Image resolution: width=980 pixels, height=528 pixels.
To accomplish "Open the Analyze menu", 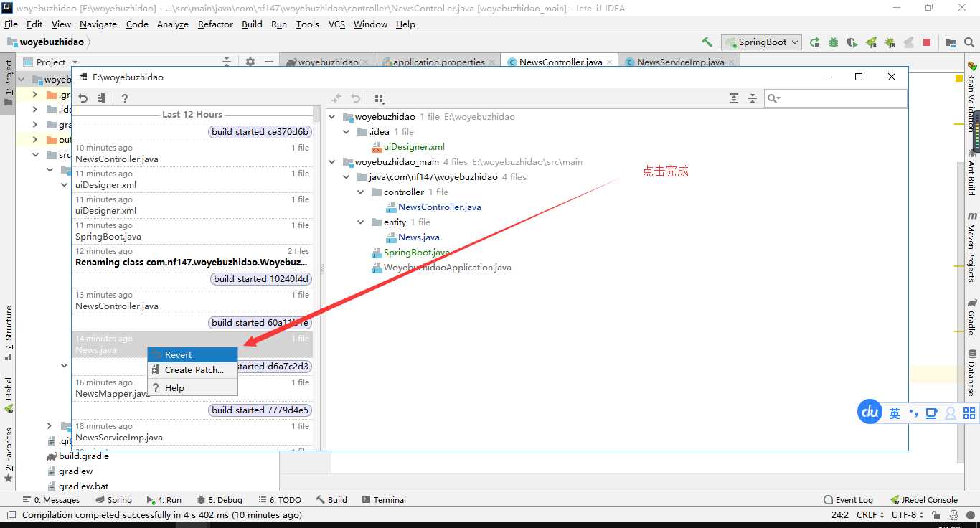I will (172, 24).
